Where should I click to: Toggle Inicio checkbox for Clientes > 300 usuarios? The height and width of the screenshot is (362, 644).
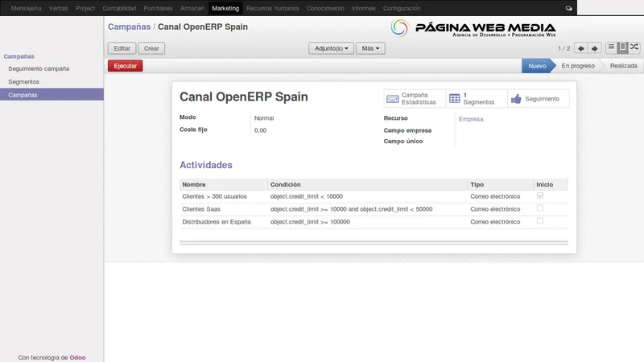point(540,195)
